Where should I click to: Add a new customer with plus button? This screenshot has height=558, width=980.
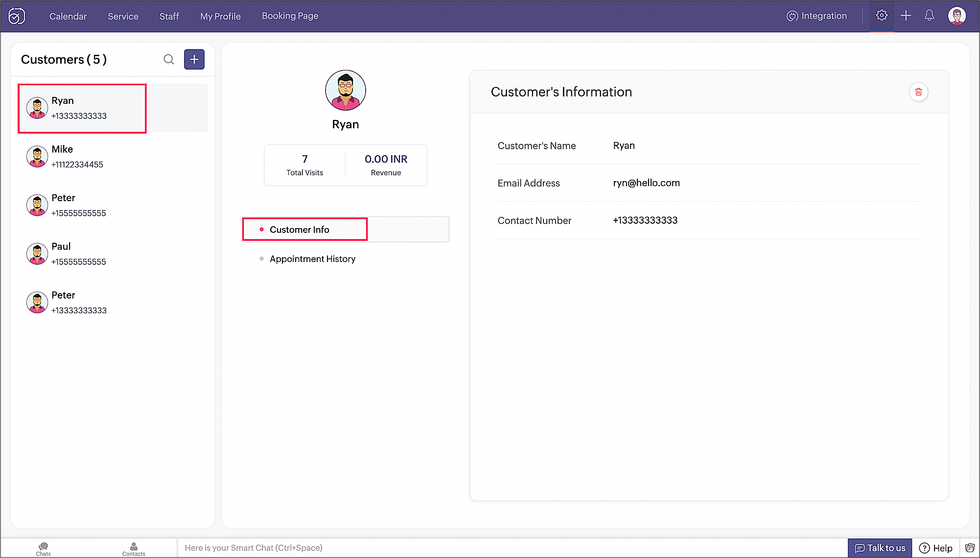click(x=194, y=59)
